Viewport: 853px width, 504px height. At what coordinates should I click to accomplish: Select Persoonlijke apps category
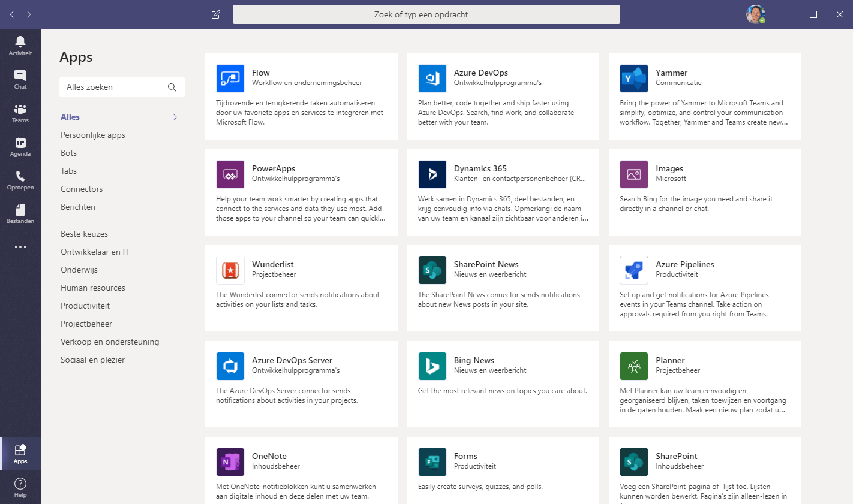click(93, 135)
